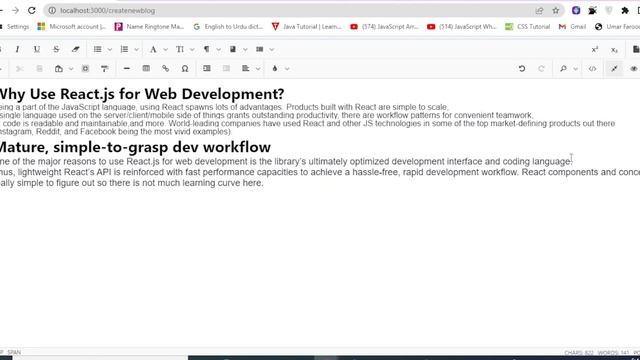Apply italic formatting
640x360 pixels.
click(x=17, y=49)
